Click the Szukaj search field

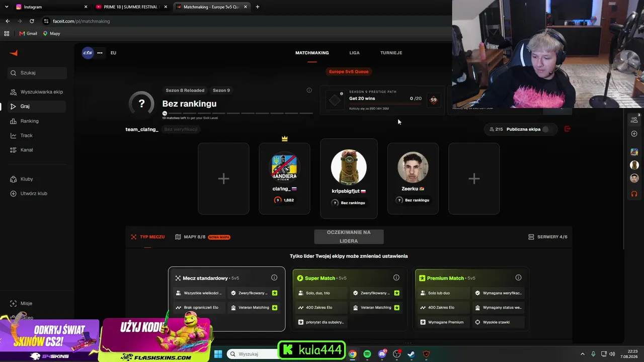point(38,73)
